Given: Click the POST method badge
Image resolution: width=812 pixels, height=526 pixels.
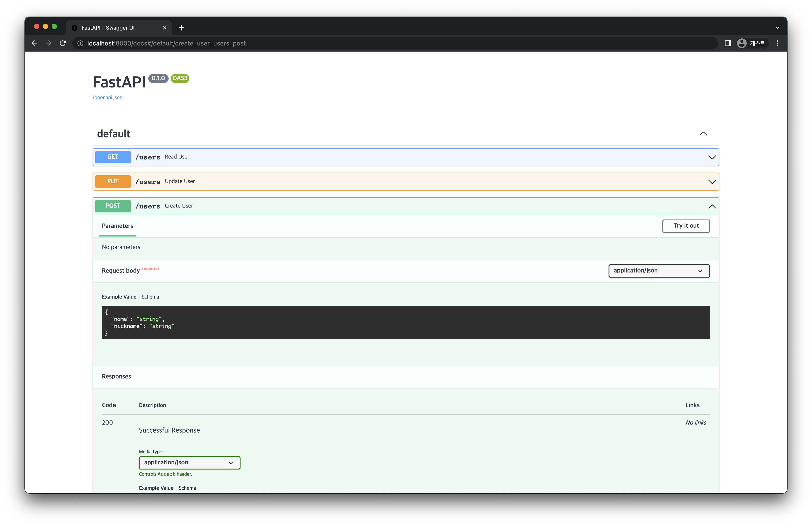Looking at the screenshot, I should (x=113, y=206).
